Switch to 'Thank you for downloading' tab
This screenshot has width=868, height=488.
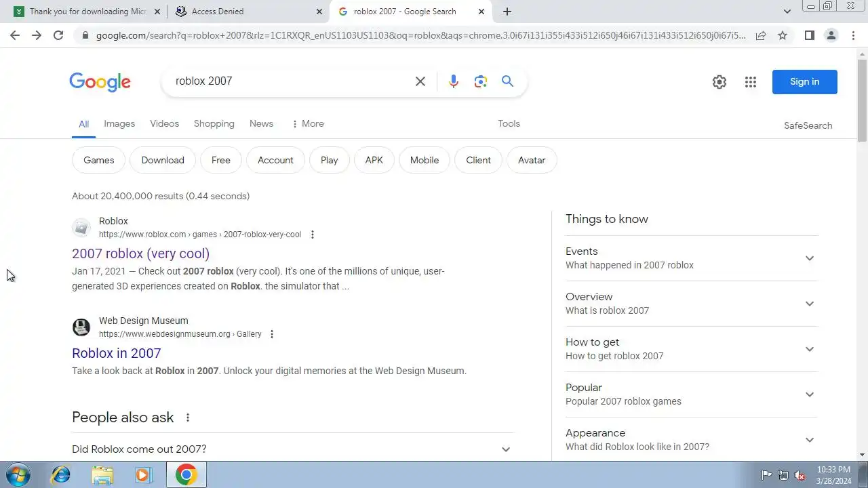86,12
